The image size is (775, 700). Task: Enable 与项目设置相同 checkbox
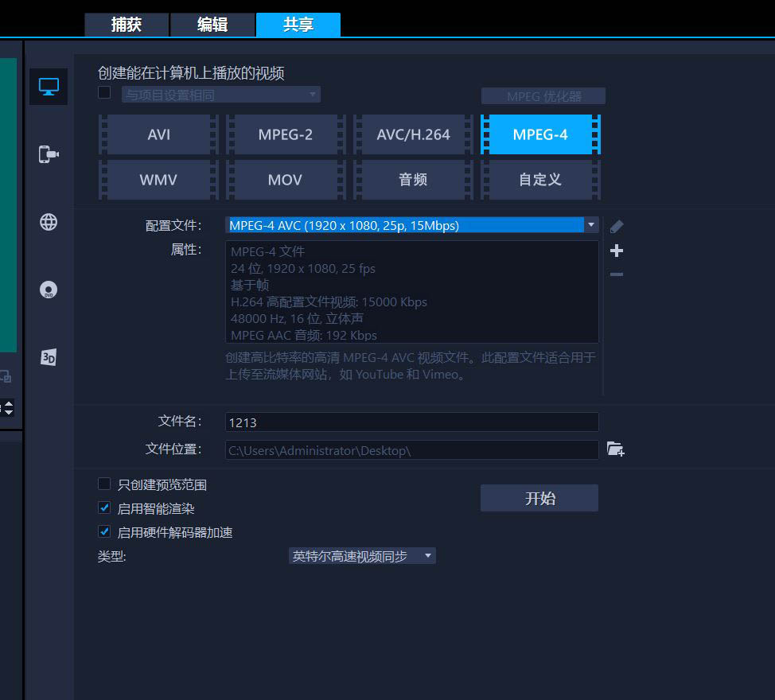pyautogui.click(x=104, y=92)
